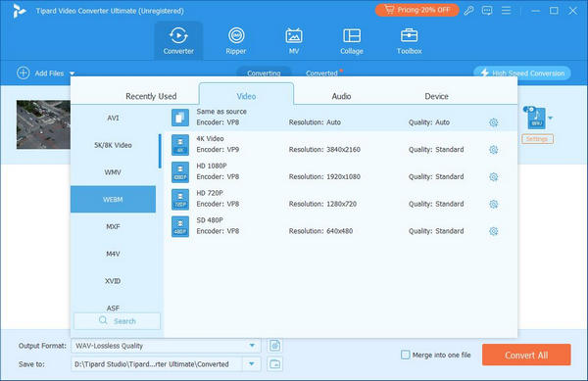Image resolution: width=588 pixels, height=381 pixels.
Task: Switch to the Device tab
Action: 436,96
